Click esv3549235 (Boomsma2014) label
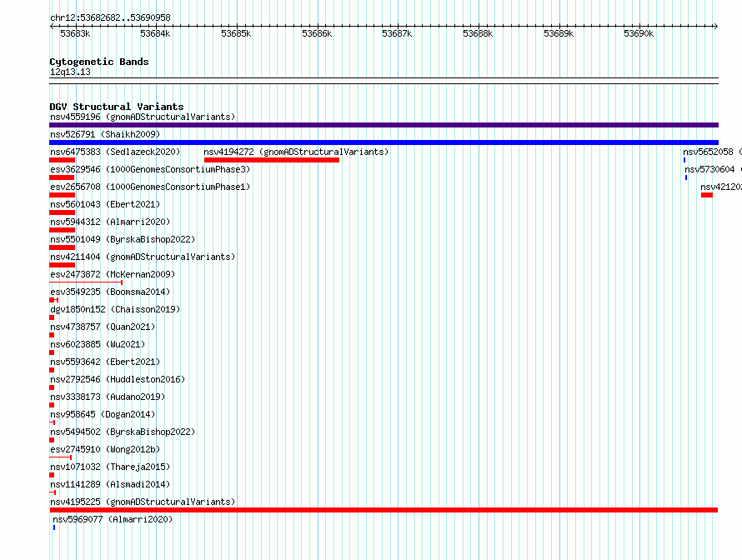This screenshot has width=742, height=560. (x=110, y=292)
